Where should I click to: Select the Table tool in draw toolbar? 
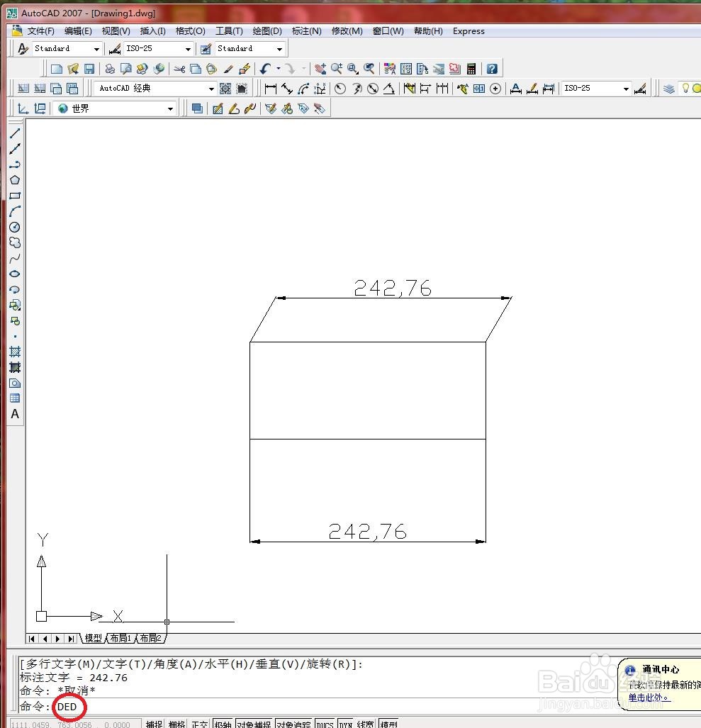coord(15,398)
